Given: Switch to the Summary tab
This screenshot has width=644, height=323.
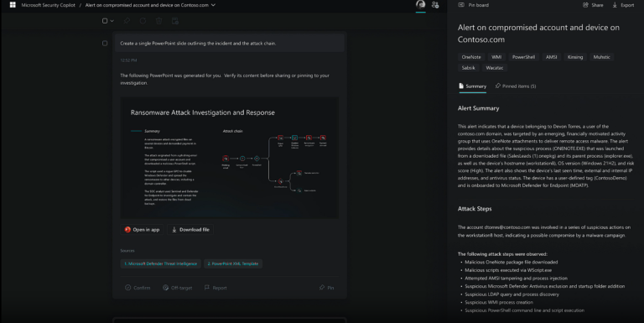Looking at the screenshot, I should [x=472, y=86].
